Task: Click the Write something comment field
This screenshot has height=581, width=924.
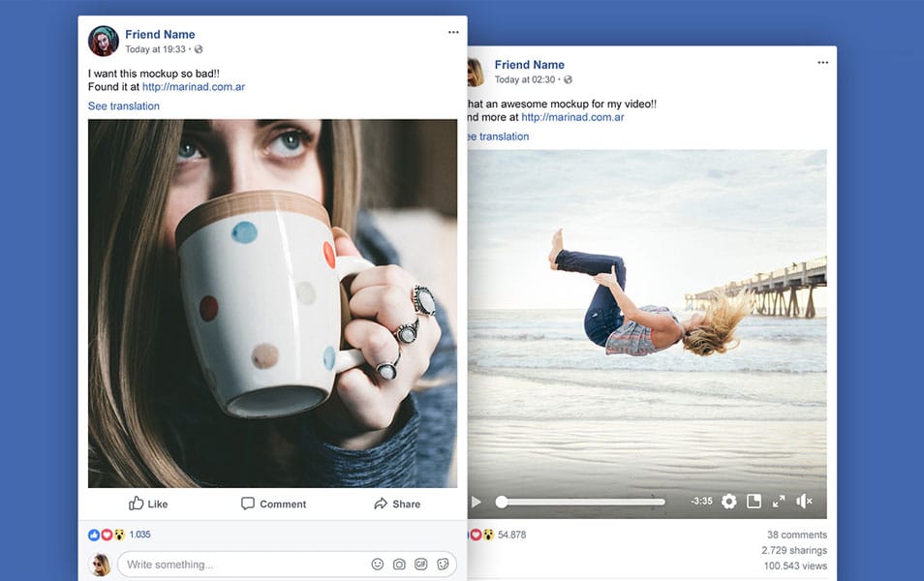Action: [x=223, y=563]
